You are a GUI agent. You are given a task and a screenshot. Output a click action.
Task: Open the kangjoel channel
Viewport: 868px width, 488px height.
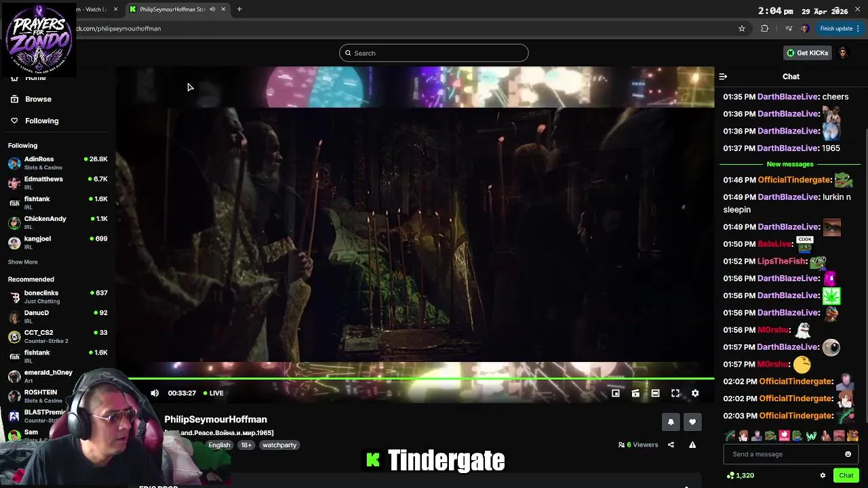coord(58,243)
